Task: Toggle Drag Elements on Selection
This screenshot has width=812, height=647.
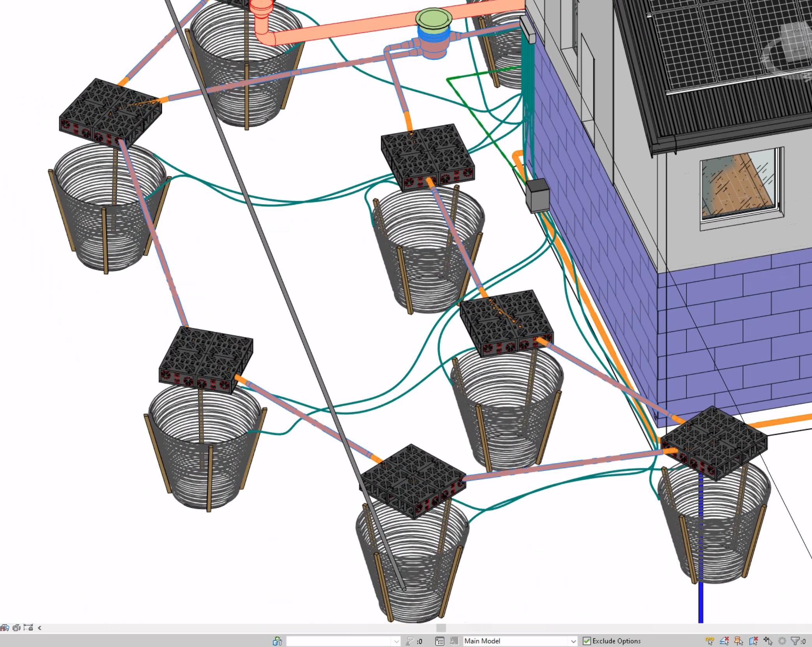Action: [768, 641]
